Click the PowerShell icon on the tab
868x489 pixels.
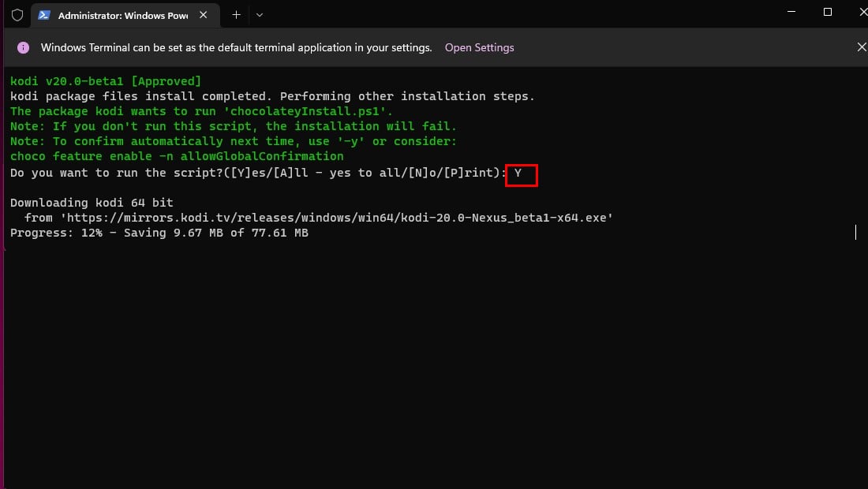44,14
